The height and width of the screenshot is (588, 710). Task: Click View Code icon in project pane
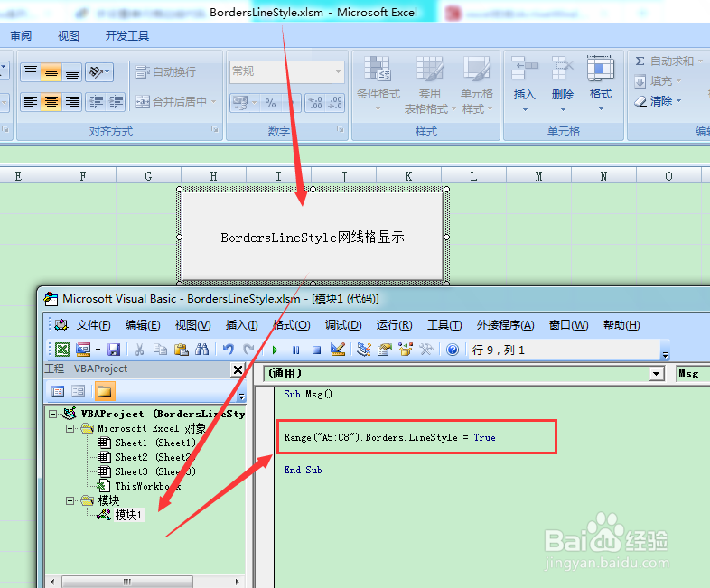[58, 391]
